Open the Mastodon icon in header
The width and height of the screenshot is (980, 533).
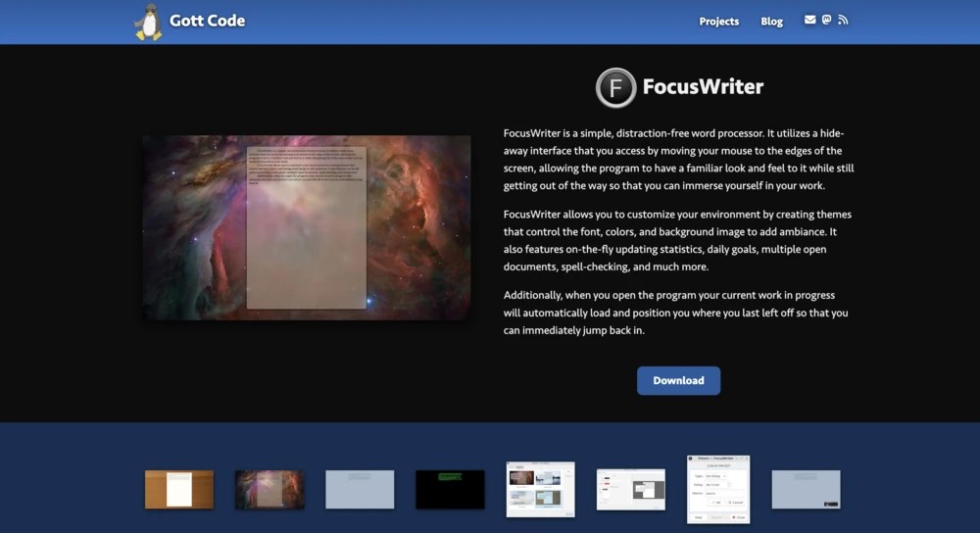click(826, 20)
